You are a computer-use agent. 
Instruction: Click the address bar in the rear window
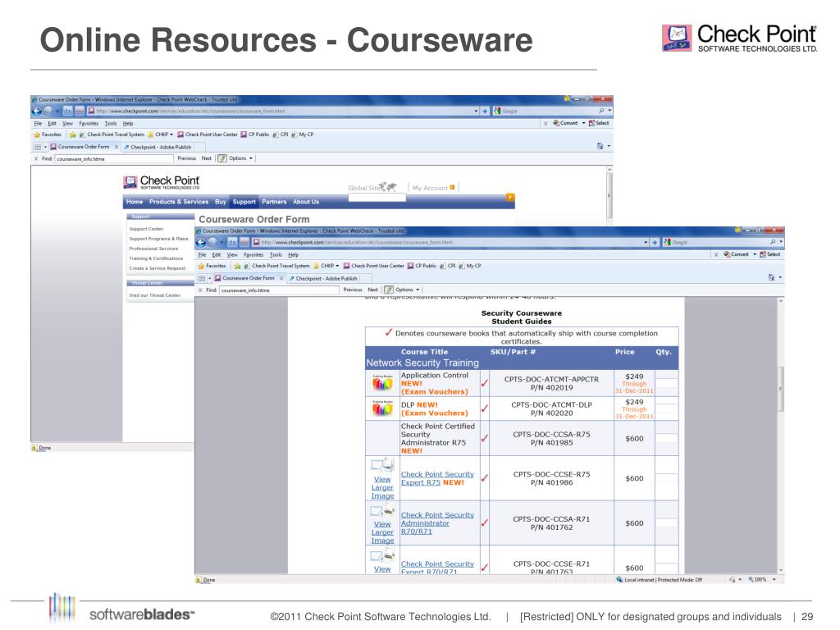point(283,111)
